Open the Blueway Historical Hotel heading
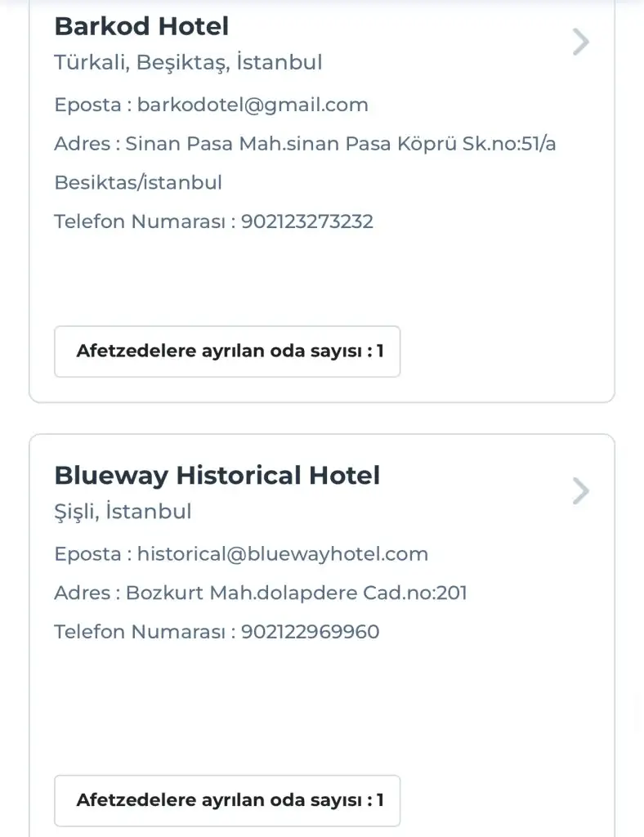644x837 pixels. [x=217, y=475]
